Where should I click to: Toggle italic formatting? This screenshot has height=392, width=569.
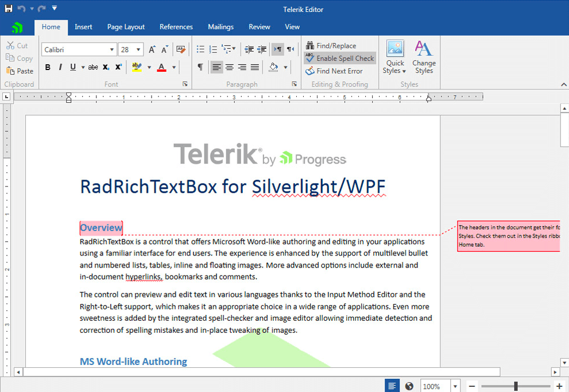point(60,67)
